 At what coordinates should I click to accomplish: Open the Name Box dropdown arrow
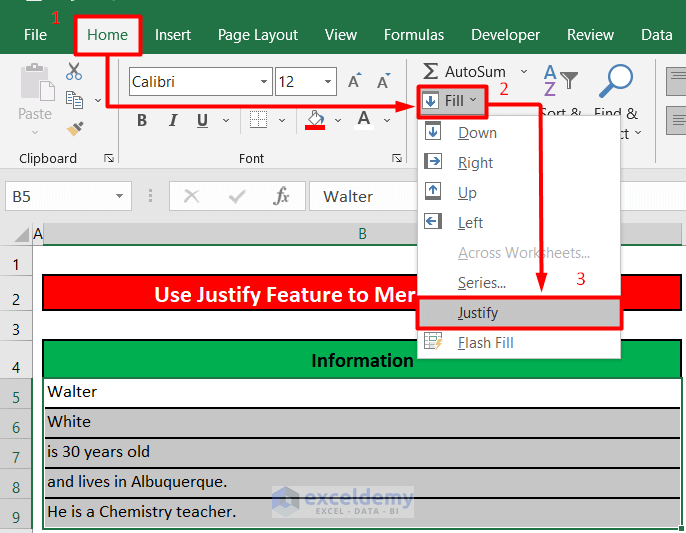point(119,196)
